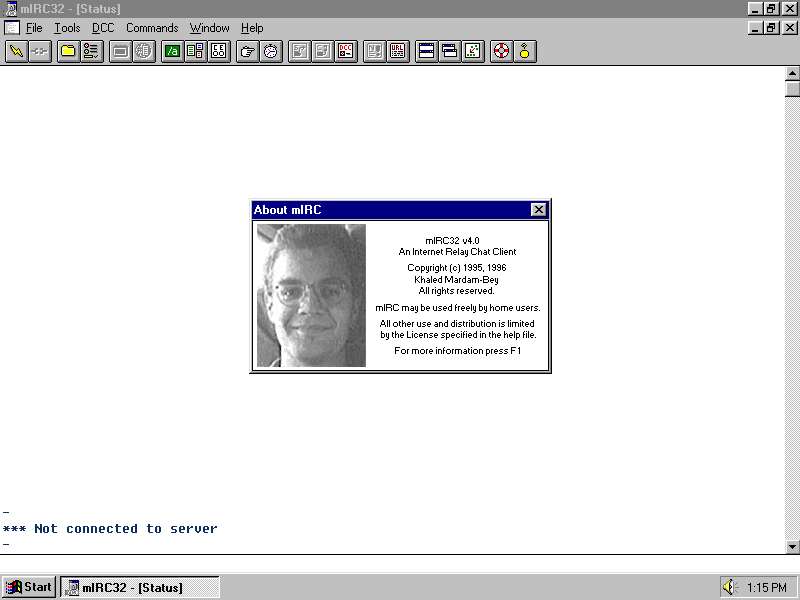The height and width of the screenshot is (600, 800).
Task: Click the author photo in About dialog
Action: [311, 295]
